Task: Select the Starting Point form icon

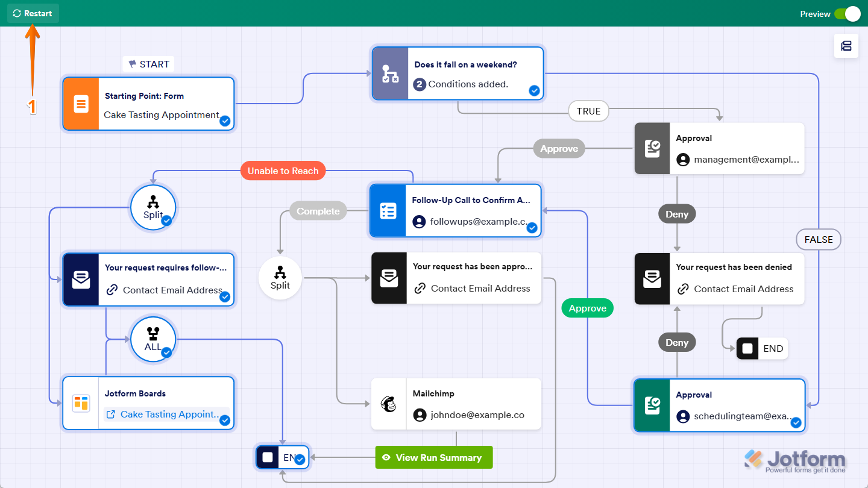Action: [x=80, y=104]
